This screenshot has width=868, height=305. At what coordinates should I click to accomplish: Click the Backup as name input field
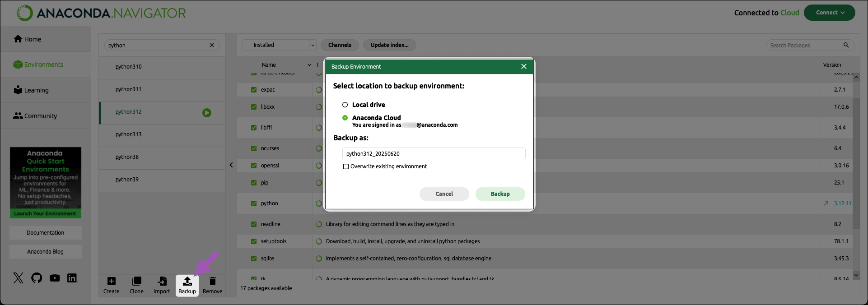(x=434, y=154)
